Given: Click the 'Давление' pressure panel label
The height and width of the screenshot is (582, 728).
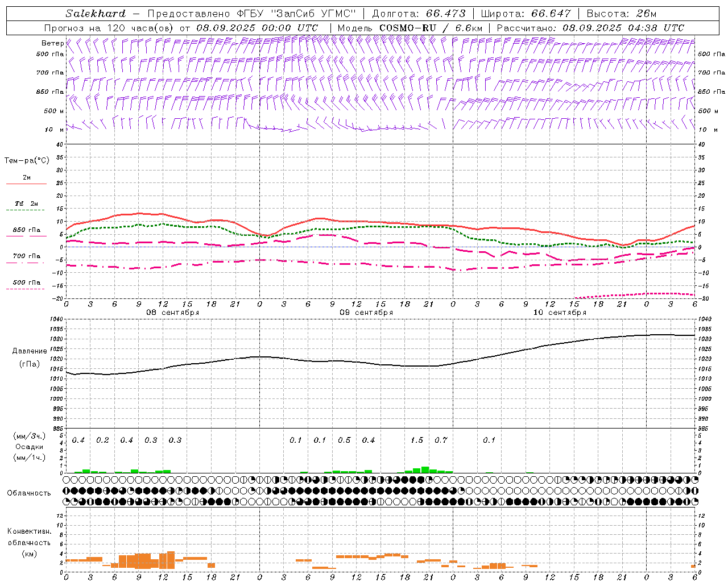Looking at the screenshot, I should [x=30, y=351].
